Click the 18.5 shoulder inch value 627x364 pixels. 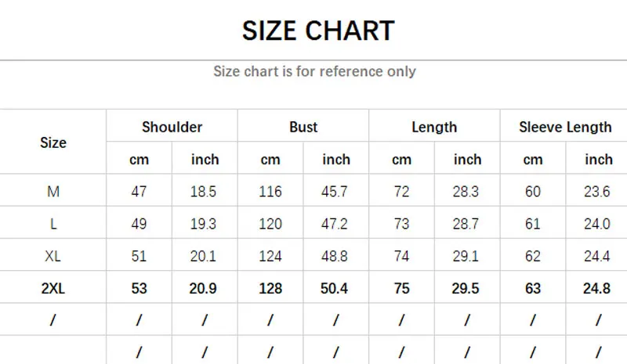point(205,192)
